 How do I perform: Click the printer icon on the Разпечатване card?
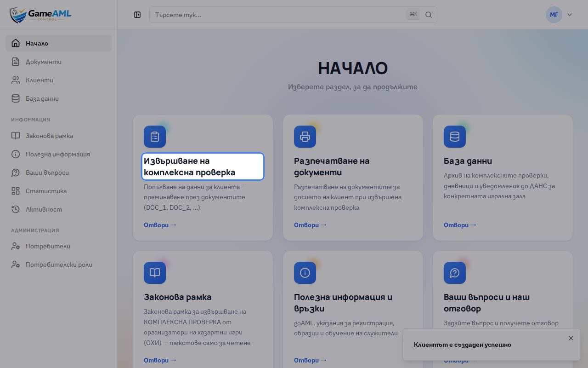click(x=305, y=137)
